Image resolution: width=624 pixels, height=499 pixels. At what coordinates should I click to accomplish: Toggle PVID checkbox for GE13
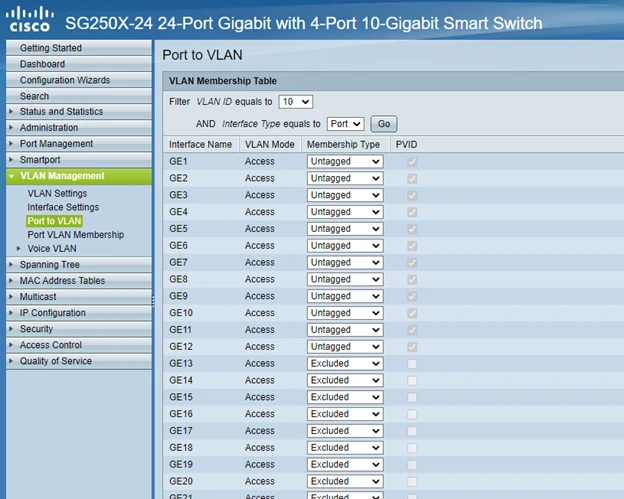click(x=412, y=364)
